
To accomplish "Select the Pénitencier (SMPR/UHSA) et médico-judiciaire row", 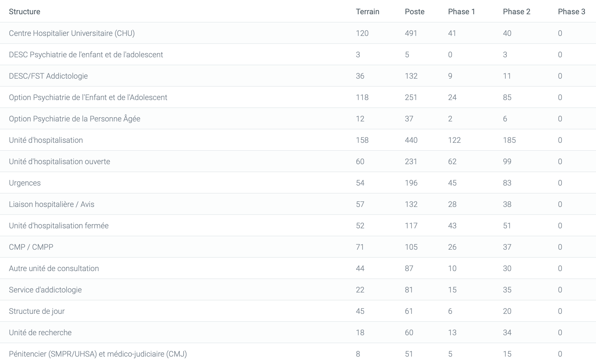I will (x=98, y=354).
